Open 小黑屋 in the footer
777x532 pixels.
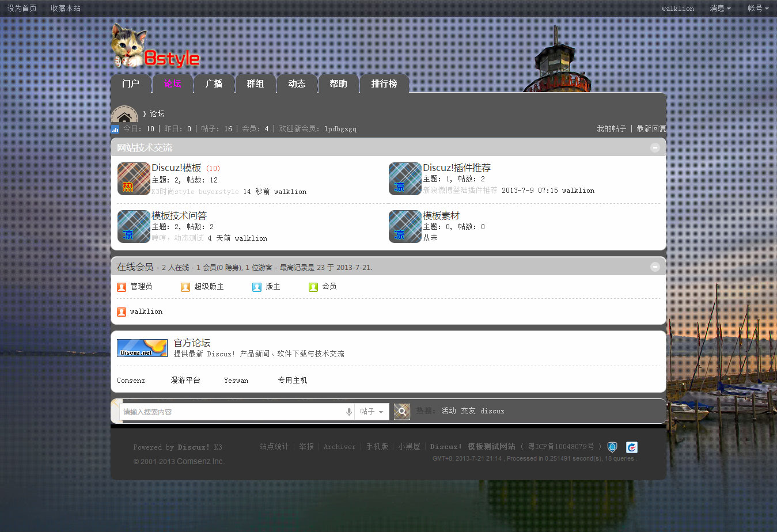410,447
